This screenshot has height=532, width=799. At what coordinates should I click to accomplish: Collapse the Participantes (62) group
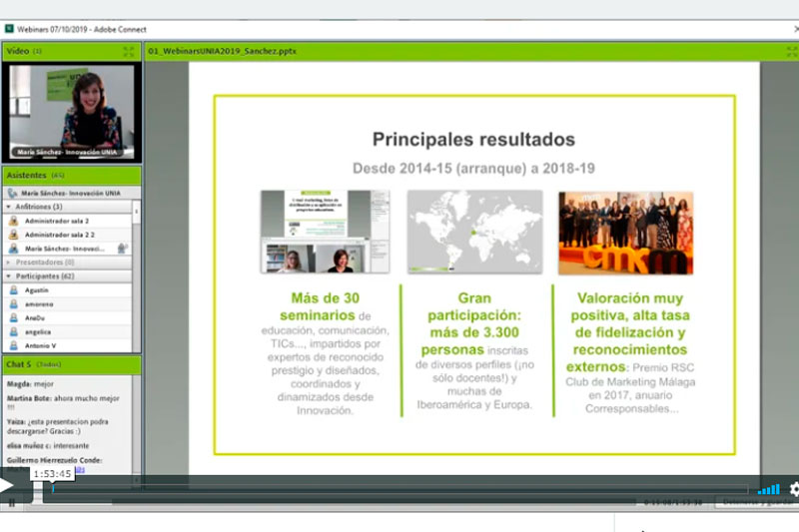(x=9, y=275)
